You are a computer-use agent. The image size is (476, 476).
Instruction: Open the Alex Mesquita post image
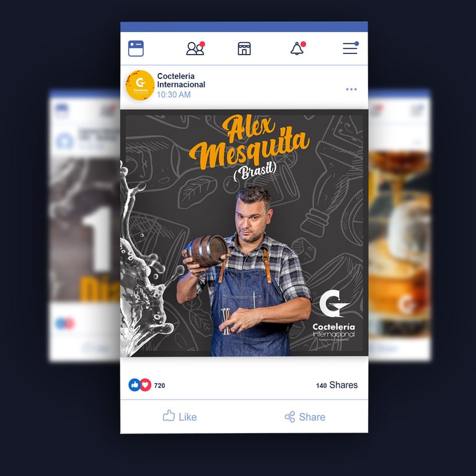[x=244, y=233]
